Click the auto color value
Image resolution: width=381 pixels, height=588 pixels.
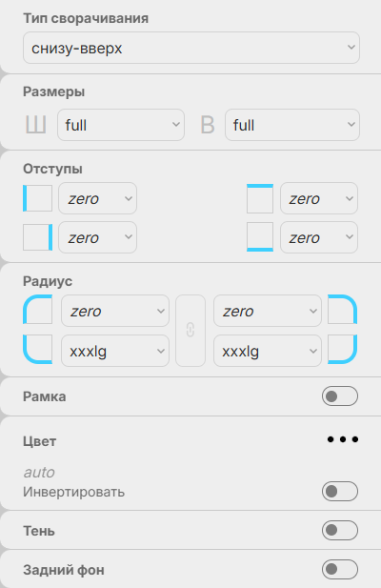tap(39, 472)
